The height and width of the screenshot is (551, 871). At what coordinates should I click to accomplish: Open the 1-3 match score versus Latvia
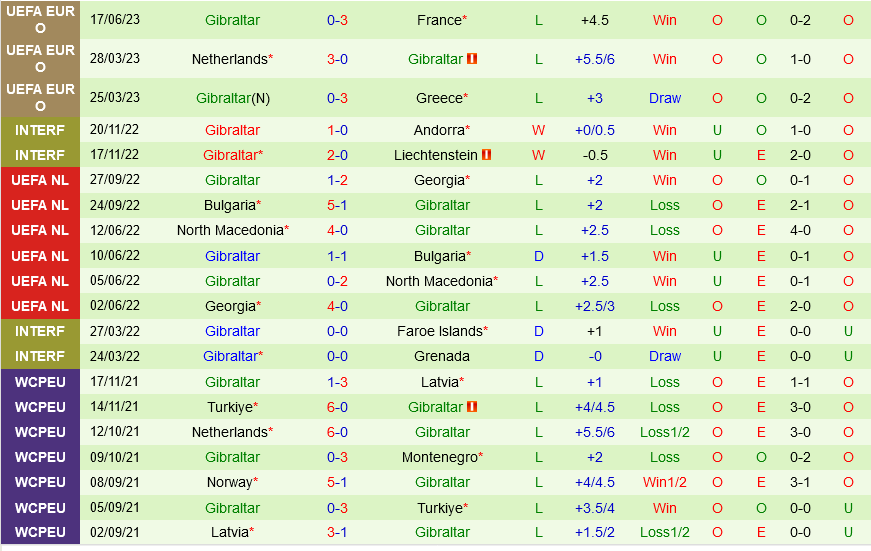pyautogui.click(x=337, y=382)
